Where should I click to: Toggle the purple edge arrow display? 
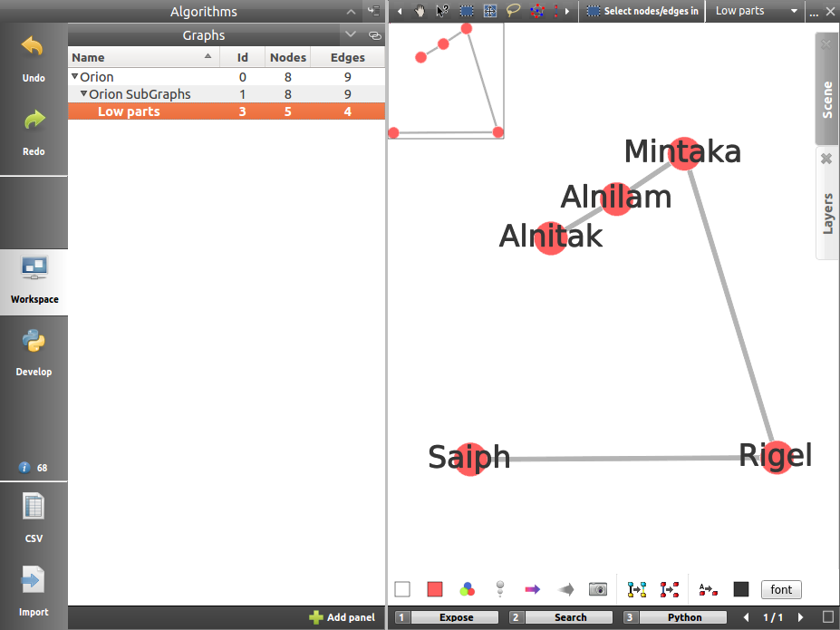[x=532, y=589]
